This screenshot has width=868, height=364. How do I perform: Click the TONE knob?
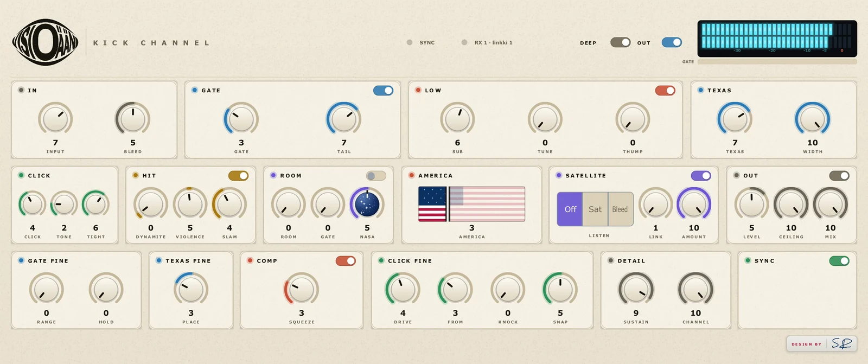click(x=64, y=205)
